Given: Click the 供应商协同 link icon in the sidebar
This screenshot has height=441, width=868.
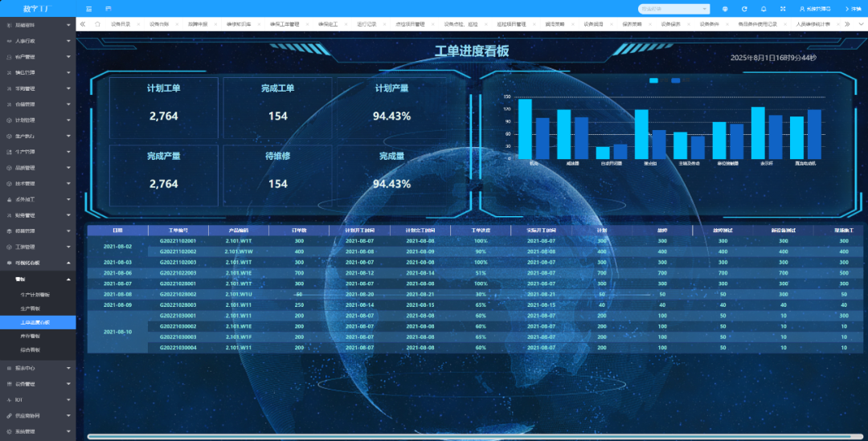Looking at the screenshot, I should click(x=9, y=415).
